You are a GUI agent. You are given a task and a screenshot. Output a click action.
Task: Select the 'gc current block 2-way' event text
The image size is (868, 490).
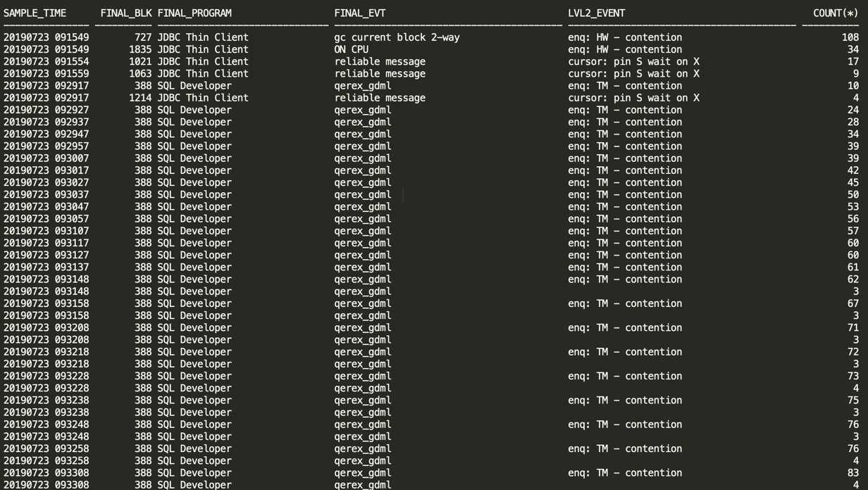coord(397,37)
